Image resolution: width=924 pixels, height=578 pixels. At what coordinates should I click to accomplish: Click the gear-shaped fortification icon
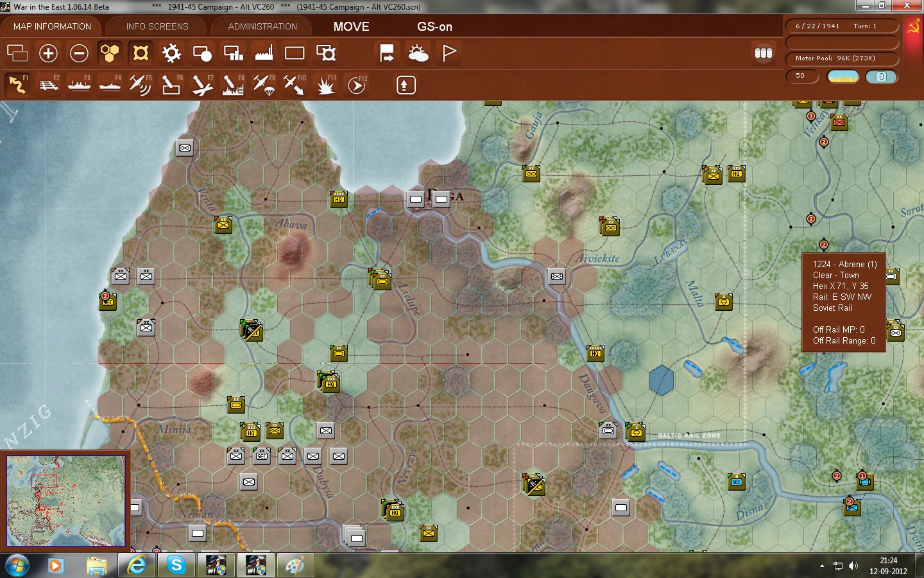pos(171,53)
